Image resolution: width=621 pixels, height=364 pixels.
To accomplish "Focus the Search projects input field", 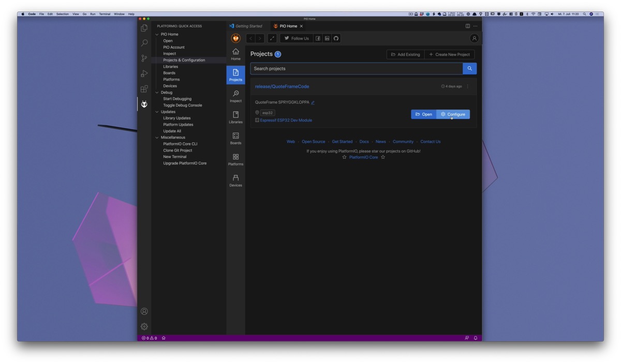I will pyautogui.click(x=357, y=68).
